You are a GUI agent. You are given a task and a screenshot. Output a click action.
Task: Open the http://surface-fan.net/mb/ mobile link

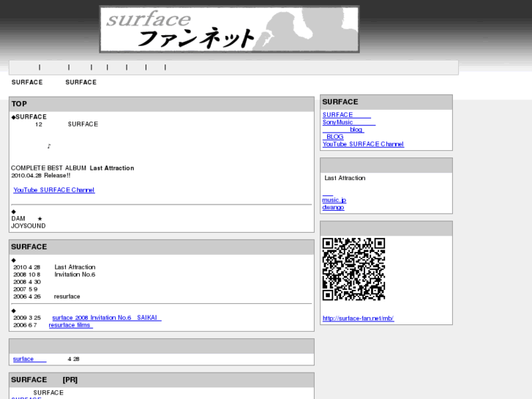click(358, 318)
